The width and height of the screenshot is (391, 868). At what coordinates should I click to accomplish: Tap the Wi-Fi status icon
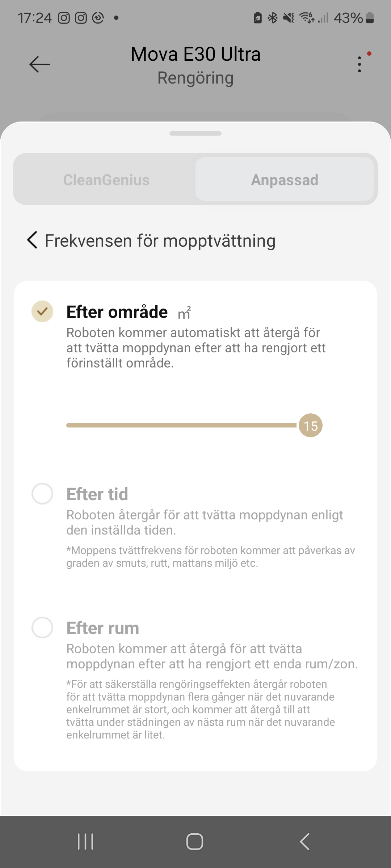(x=307, y=18)
